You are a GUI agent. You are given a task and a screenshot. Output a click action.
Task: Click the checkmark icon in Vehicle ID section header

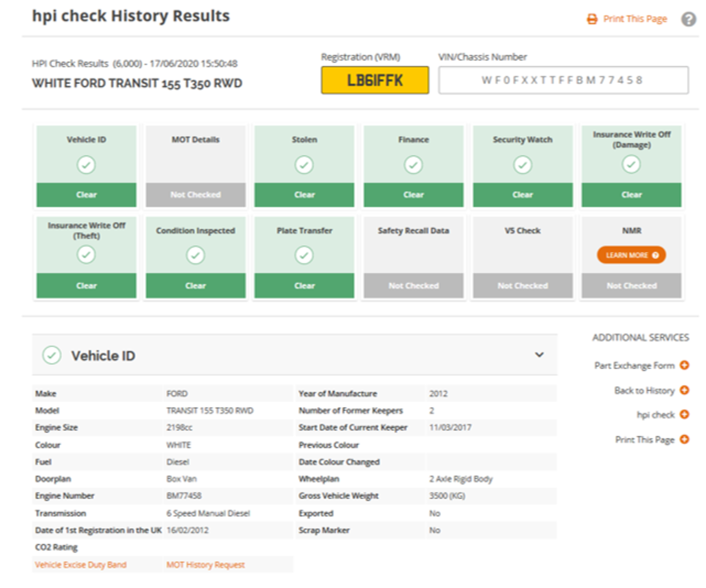[x=52, y=355]
